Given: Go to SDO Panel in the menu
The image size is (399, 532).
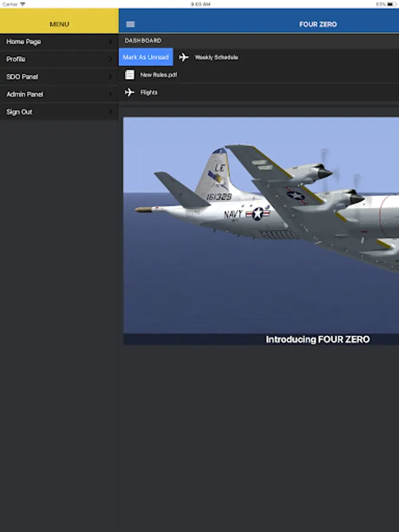Looking at the screenshot, I should tap(22, 77).
